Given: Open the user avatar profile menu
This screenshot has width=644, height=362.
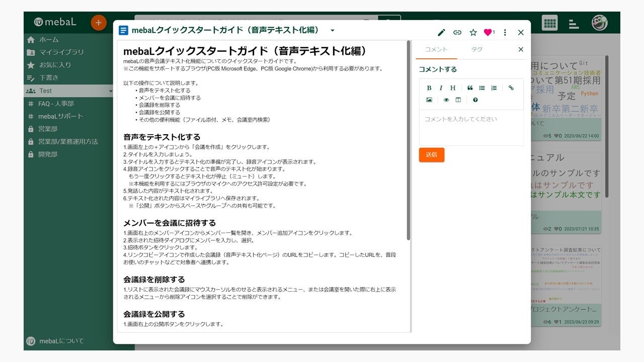Looking at the screenshot, I should pos(599,23).
